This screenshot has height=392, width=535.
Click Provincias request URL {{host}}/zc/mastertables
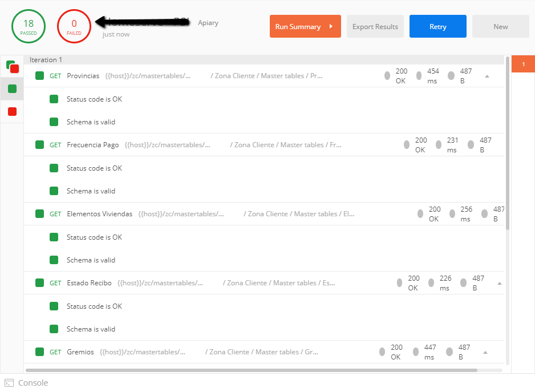click(148, 76)
